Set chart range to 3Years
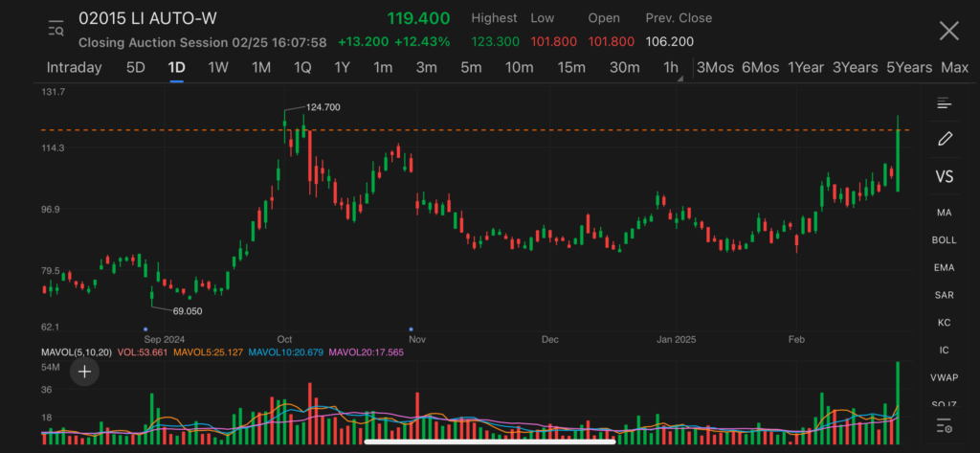The width and height of the screenshot is (980, 453). 855,68
